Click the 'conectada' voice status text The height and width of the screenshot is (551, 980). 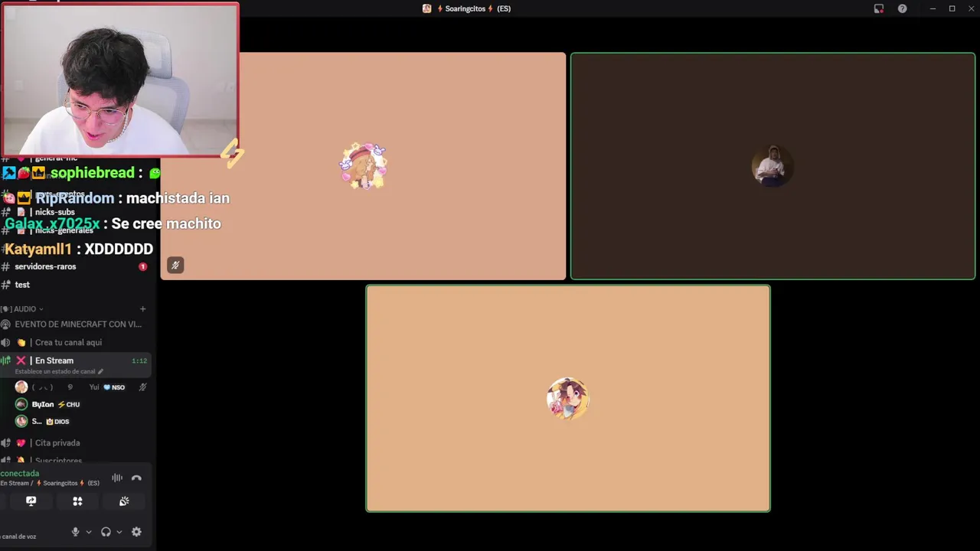click(x=20, y=474)
